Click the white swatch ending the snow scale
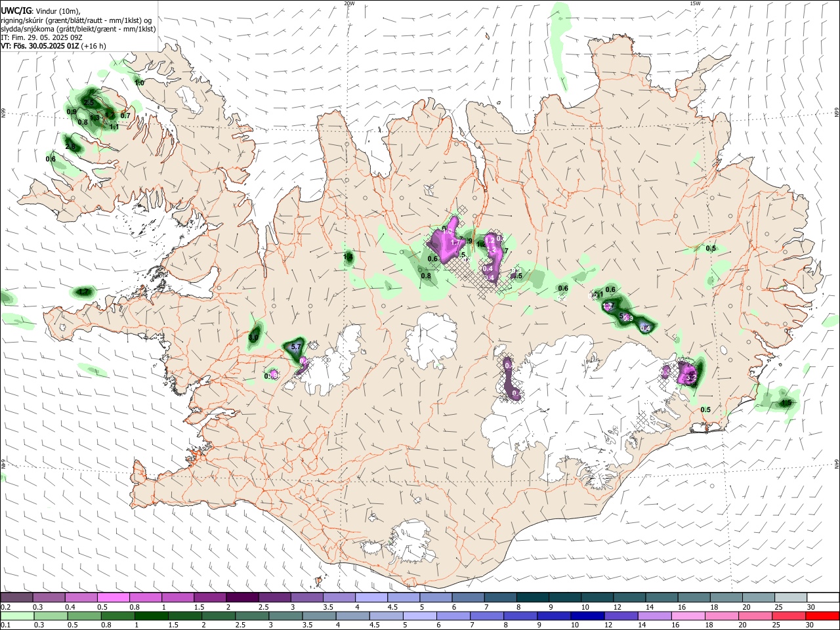The image size is (840, 630). coord(822,598)
